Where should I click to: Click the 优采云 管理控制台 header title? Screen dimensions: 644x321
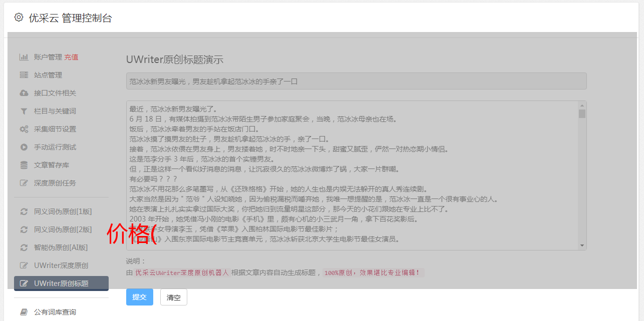(x=70, y=18)
